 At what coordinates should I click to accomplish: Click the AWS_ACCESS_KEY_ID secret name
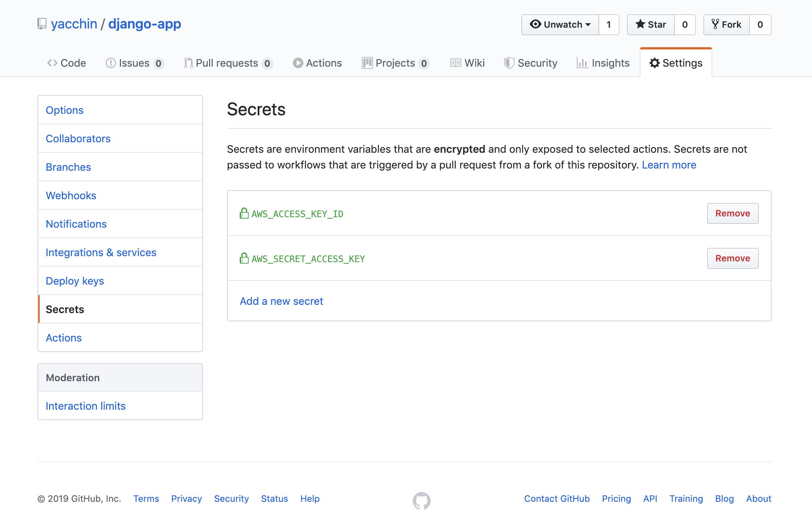(297, 214)
